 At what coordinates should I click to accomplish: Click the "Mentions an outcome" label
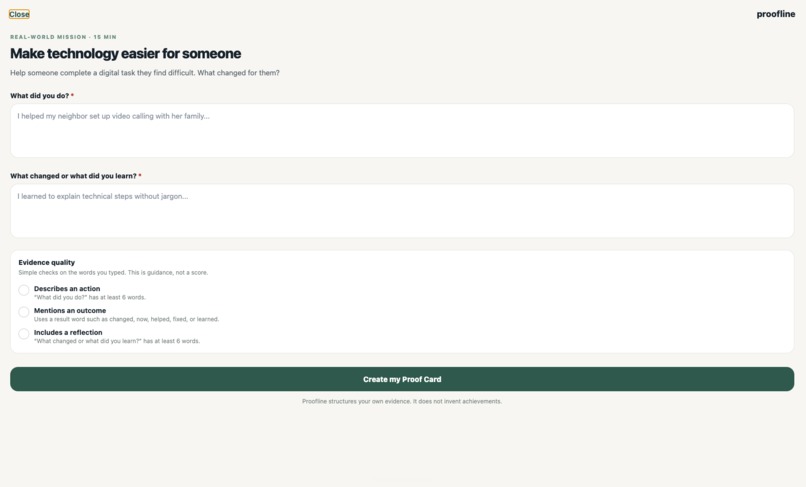70,311
